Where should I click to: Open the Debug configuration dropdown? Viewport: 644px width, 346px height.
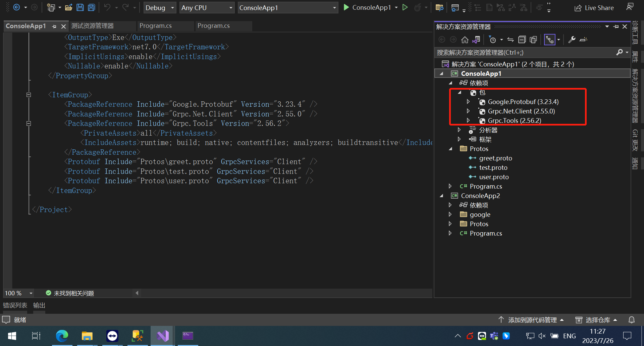(160, 8)
